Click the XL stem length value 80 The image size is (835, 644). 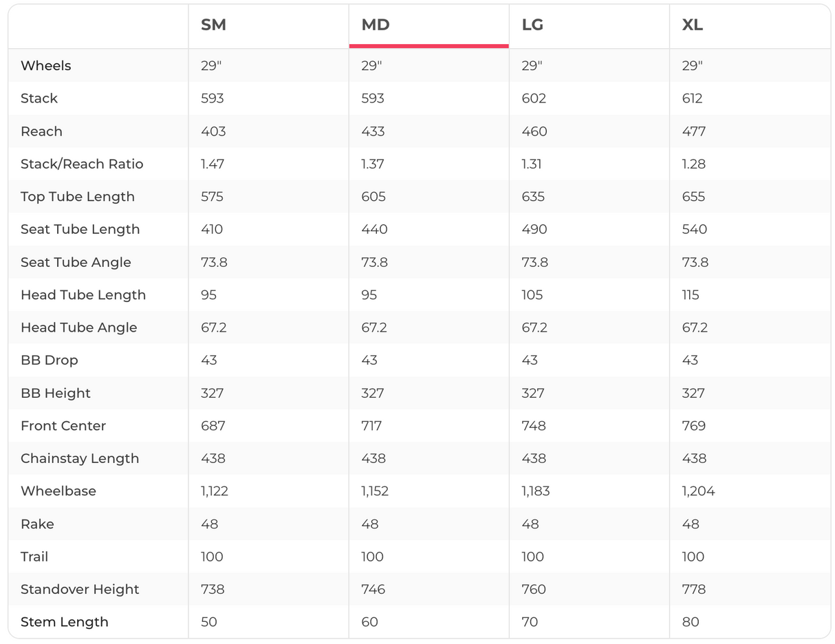point(691,622)
